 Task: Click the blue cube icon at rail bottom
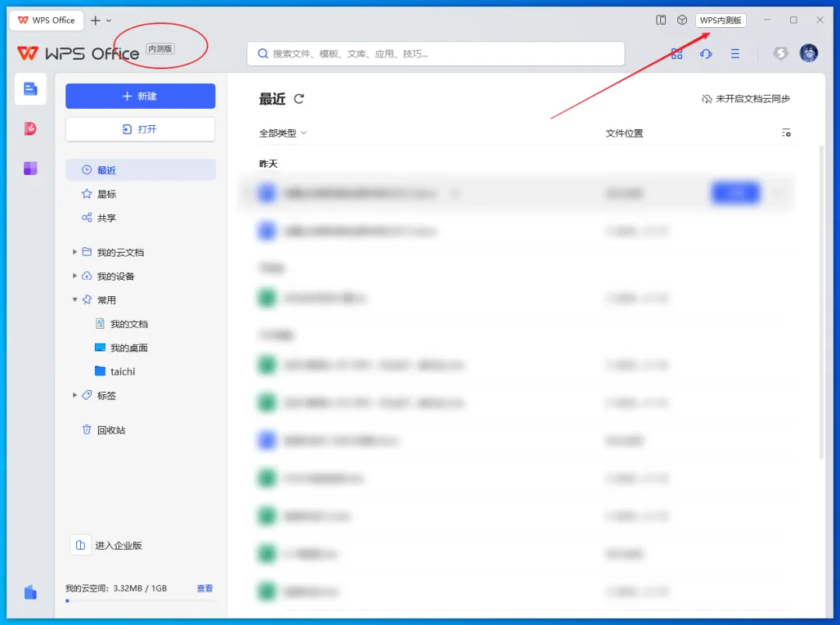coord(30,592)
